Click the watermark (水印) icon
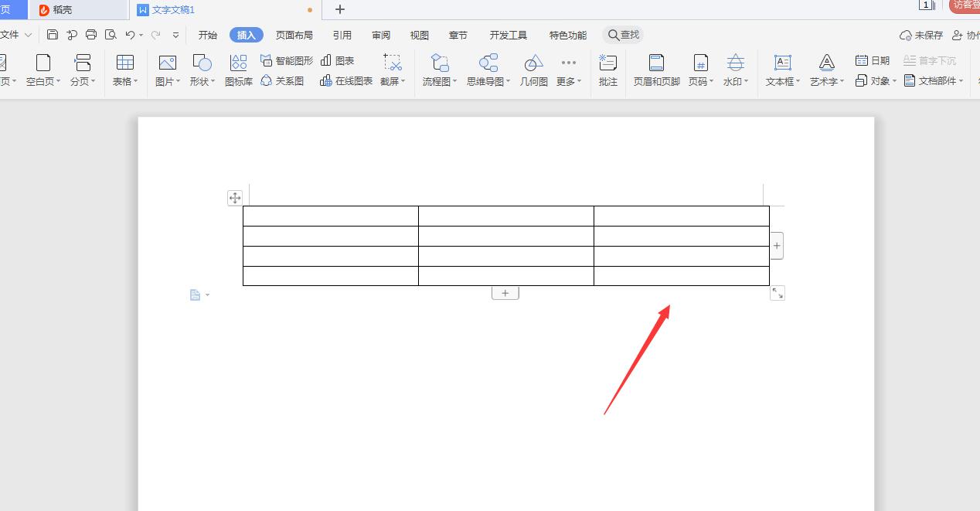The image size is (980, 511). click(736, 63)
